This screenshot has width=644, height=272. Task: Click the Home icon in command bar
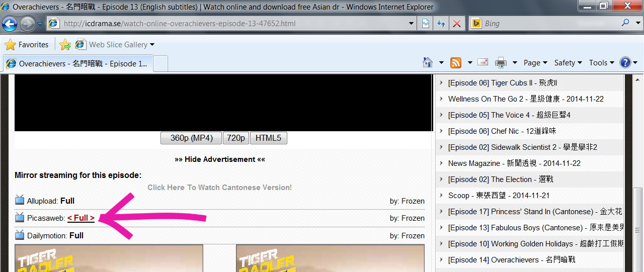(428, 62)
